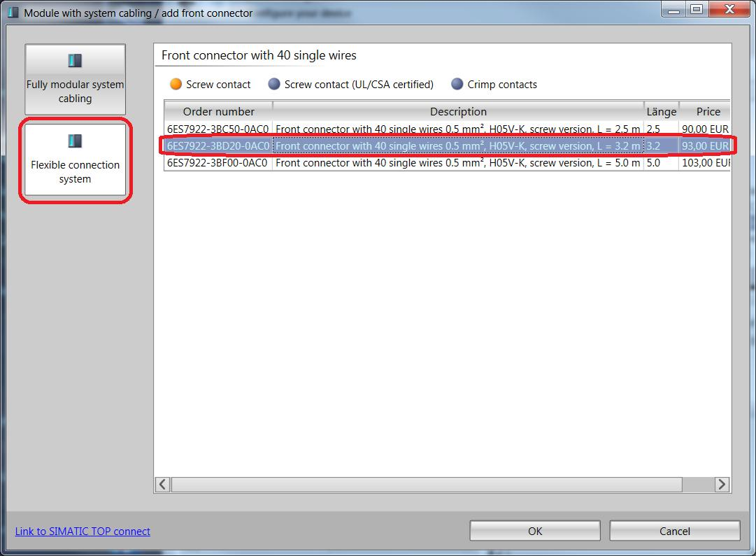756x556 pixels.
Task: Sort by Länge column header
Action: 662,111
